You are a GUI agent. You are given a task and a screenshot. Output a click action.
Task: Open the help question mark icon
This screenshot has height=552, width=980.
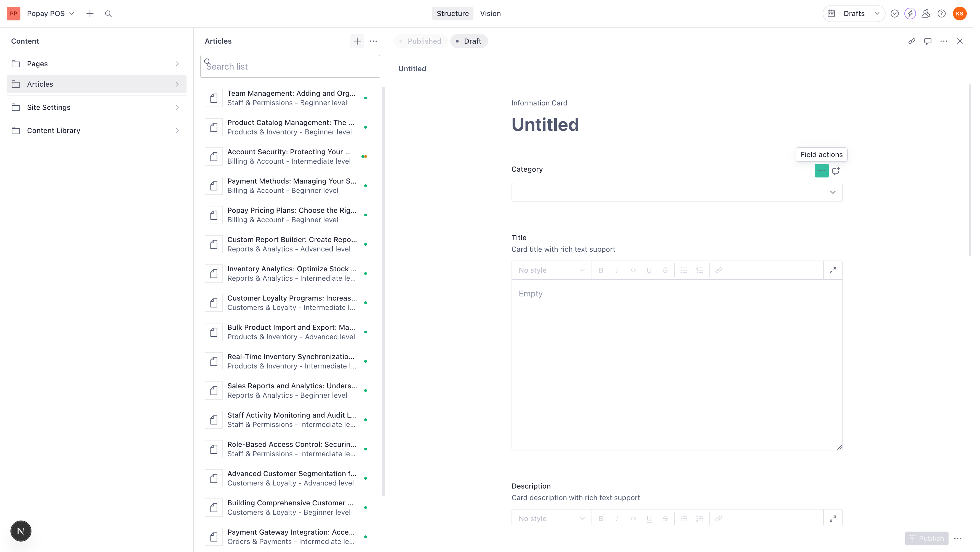(x=942, y=14)
